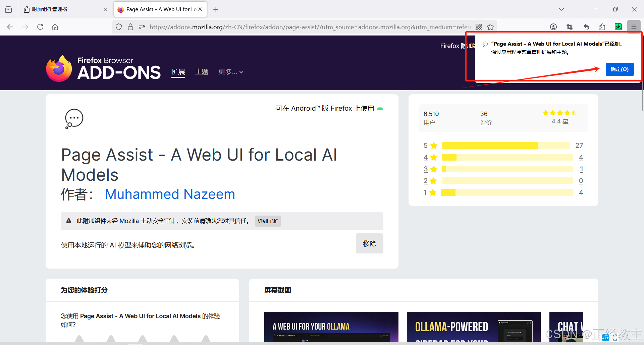Viewport: 644px width, 345px height.
Task: Click the 6,510 用户 count
Action: (431, 118)
